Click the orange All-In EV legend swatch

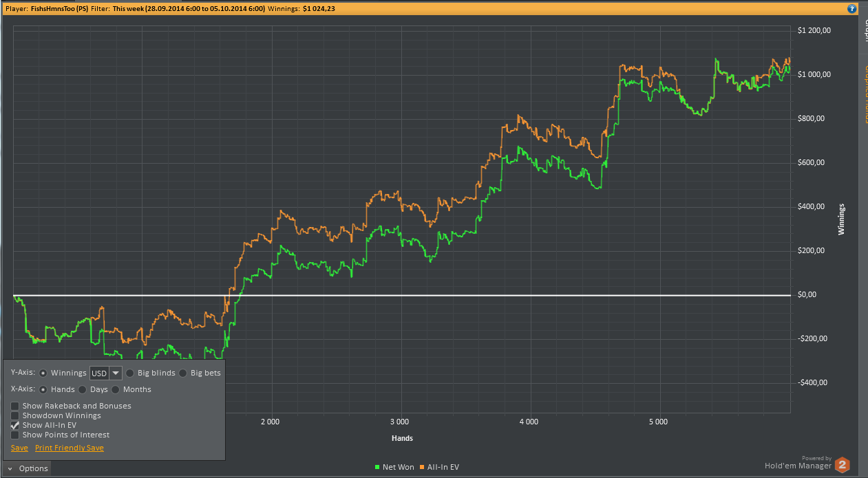click(x=422, y=468)
